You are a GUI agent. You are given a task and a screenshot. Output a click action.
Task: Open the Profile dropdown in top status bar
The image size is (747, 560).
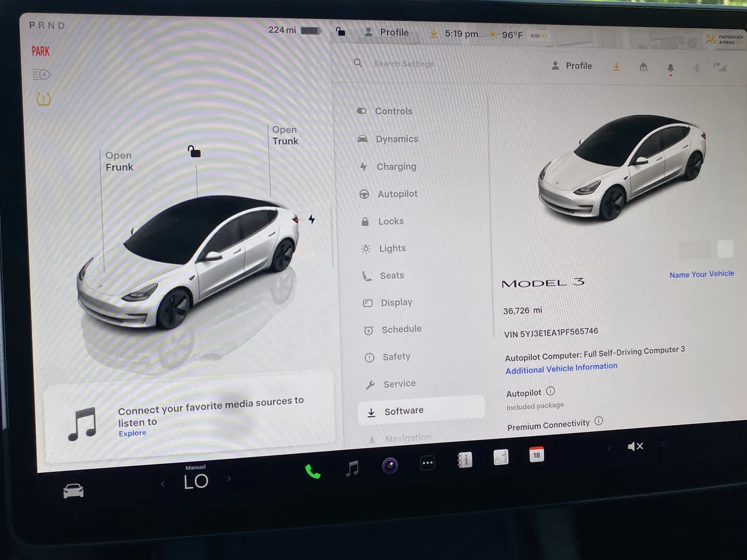(387, 32)
